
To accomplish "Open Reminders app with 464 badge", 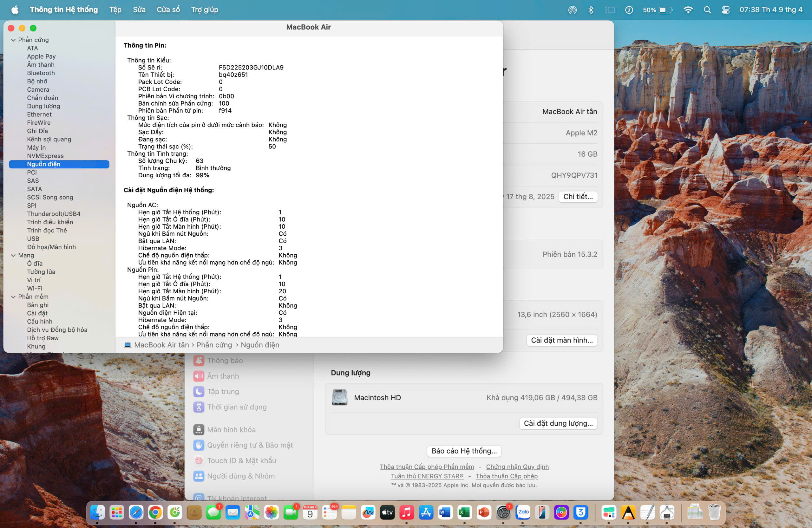I will (330, 512).
